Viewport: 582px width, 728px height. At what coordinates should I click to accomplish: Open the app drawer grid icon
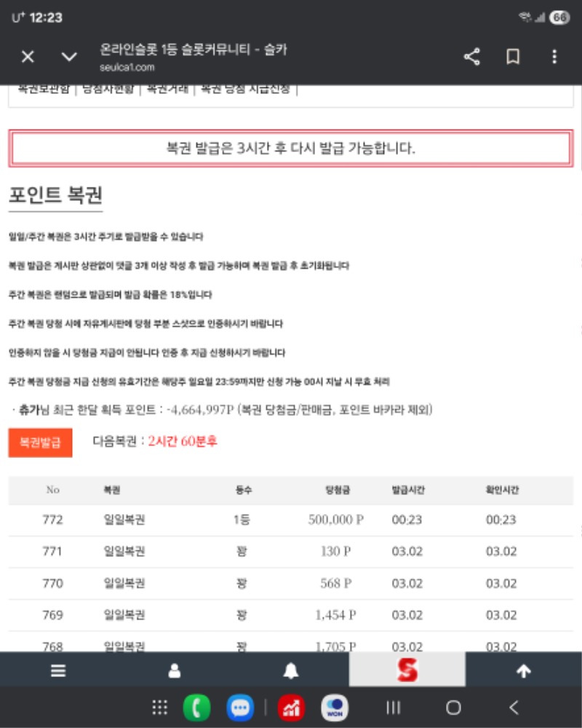(160, 708)
